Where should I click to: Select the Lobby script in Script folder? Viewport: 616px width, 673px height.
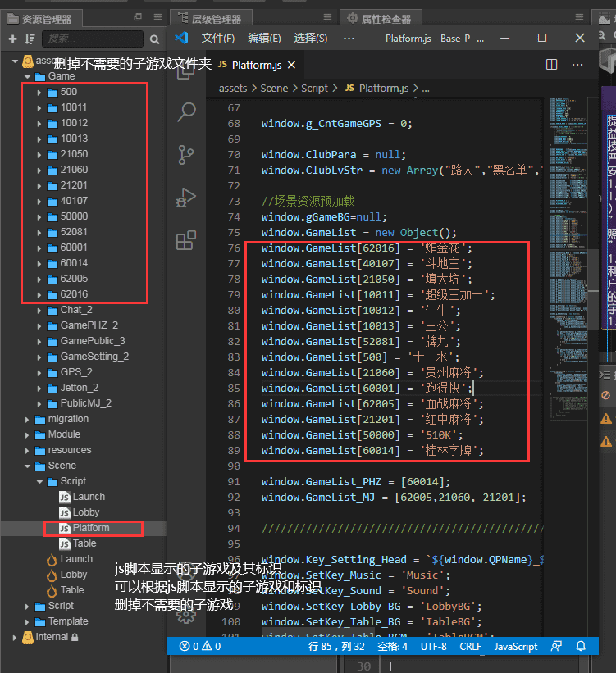point(86,512)
